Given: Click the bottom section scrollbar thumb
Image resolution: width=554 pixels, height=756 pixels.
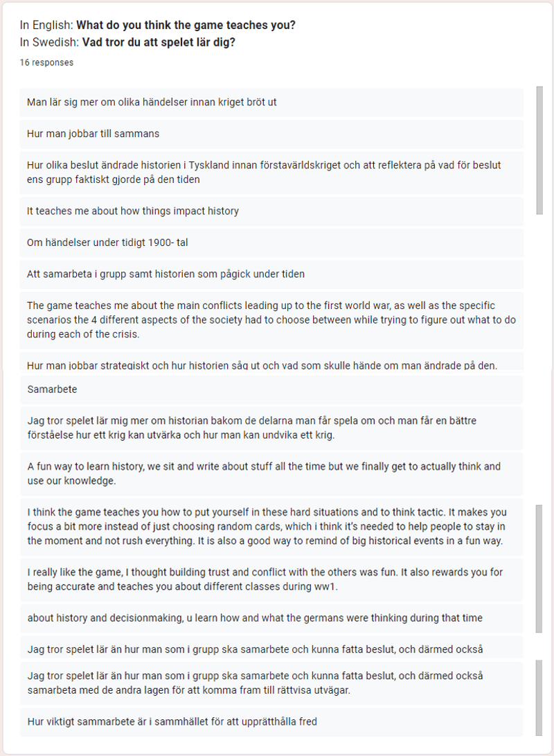Looking at the screenshot, I should tap(539, 698).
